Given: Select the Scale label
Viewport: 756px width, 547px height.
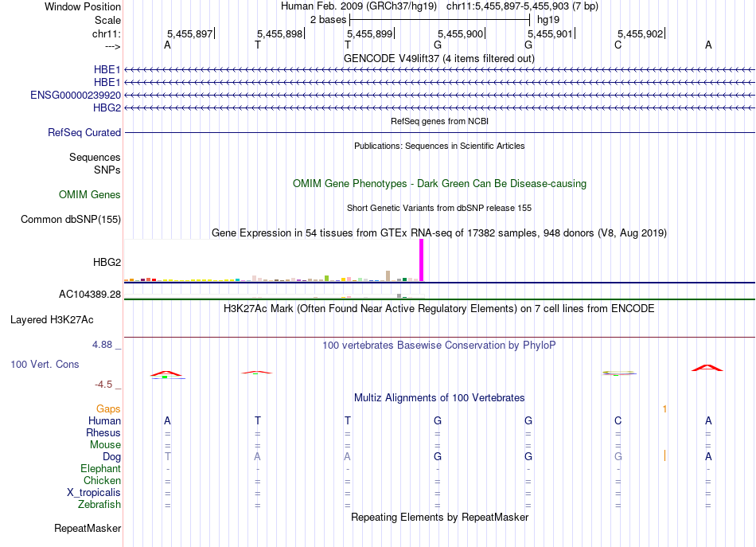Looking at the screenshot, I should 107,20.
